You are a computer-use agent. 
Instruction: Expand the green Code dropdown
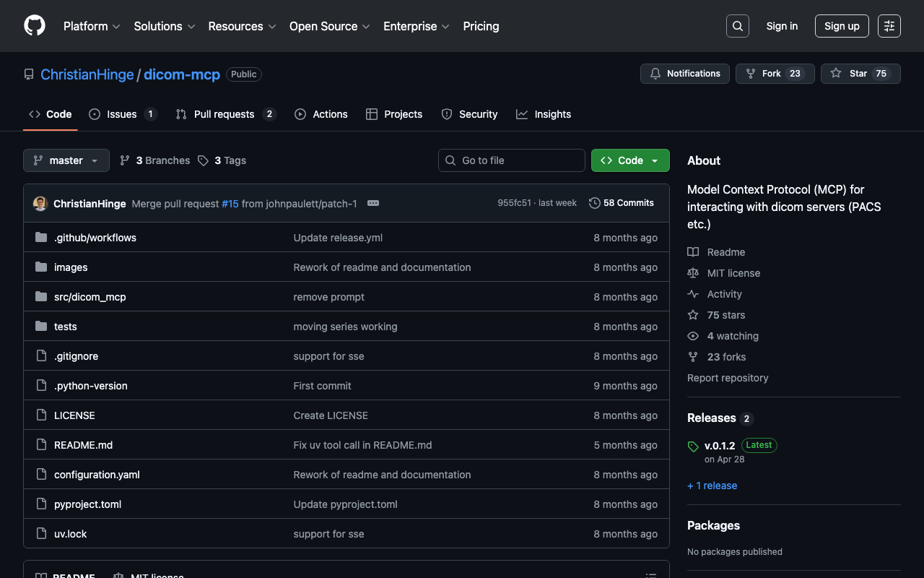630,160
